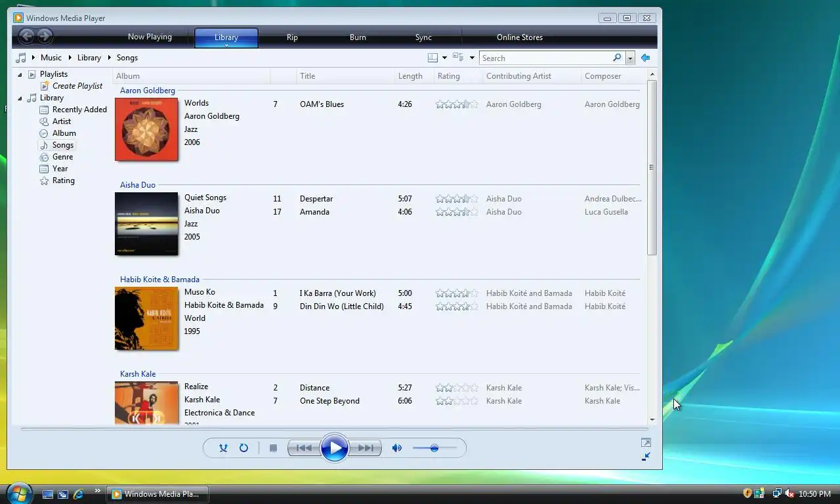This screenshot has width=840, height=504.
Task: Open the Windows Start button
Action: click(x=18, y=493)
